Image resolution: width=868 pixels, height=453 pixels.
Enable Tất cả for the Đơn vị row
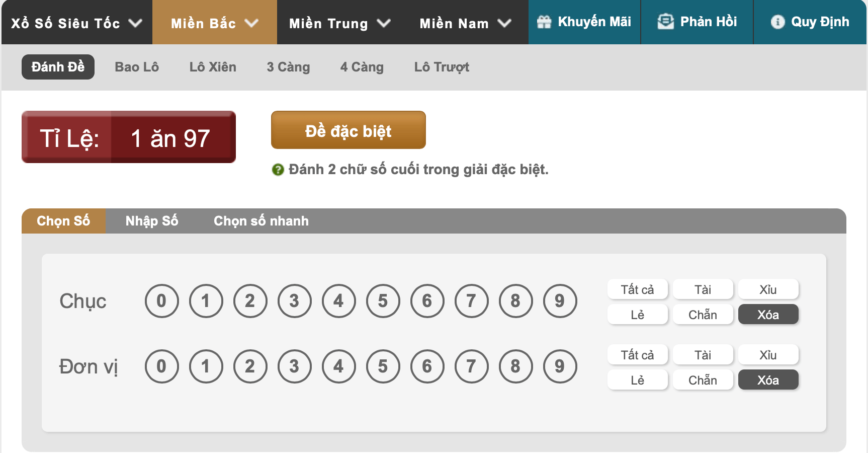pos(637,354)
